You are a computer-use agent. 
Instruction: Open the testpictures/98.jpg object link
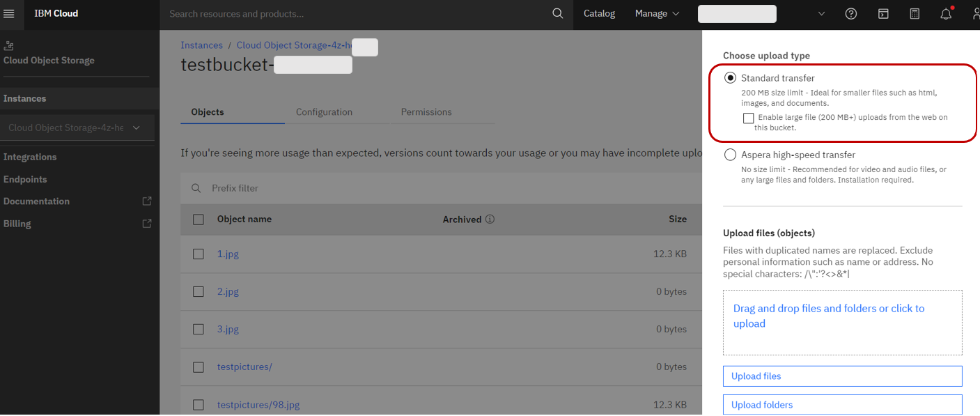point(258,405)
